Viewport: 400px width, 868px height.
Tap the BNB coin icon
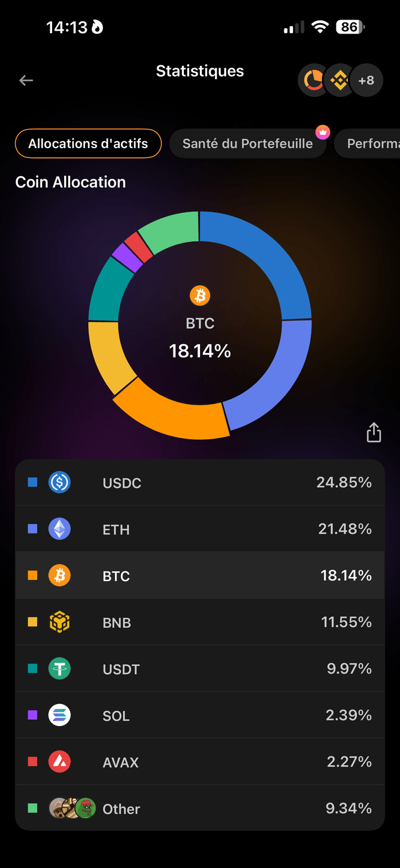(x=60, y=623)
